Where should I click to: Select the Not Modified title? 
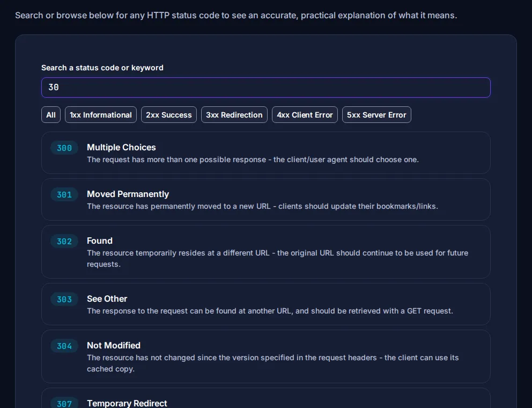[114, 346]
